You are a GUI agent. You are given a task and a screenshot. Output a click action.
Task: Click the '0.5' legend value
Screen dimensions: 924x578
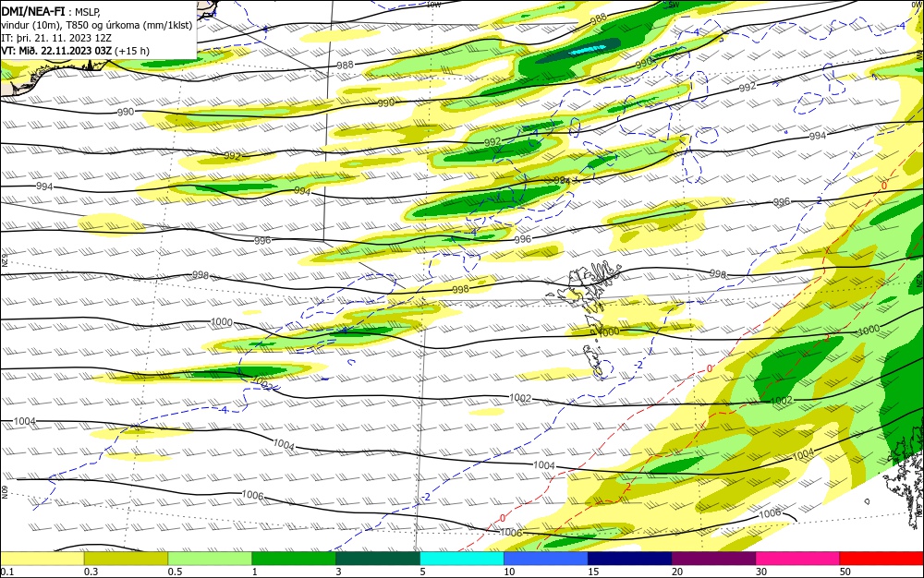point(175,572)
